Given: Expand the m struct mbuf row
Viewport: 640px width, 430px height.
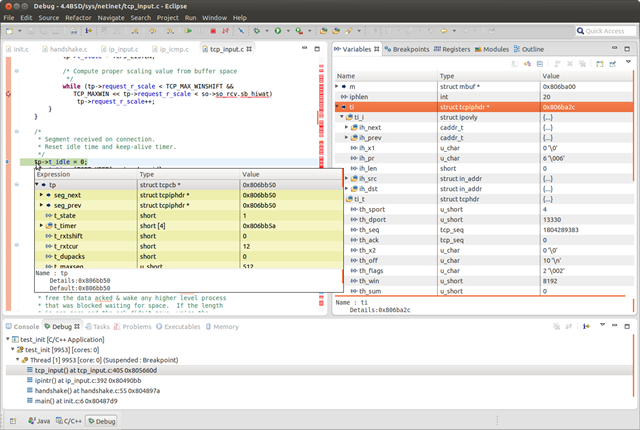Looking at the screenshot, I should tap(337, 86).
